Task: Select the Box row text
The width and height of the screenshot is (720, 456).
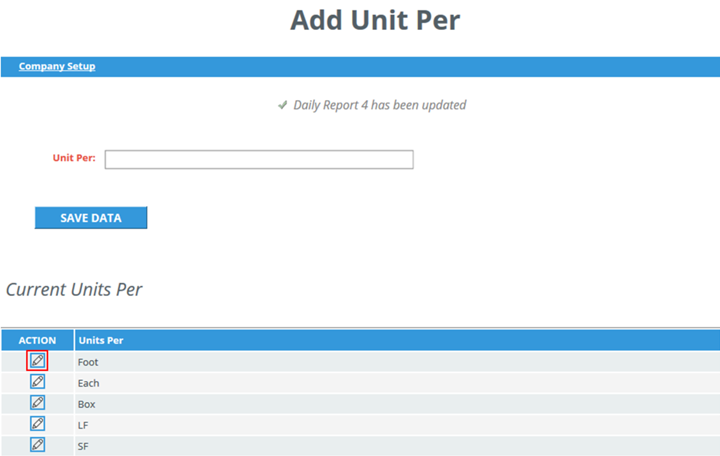Action: click(86, 405)
